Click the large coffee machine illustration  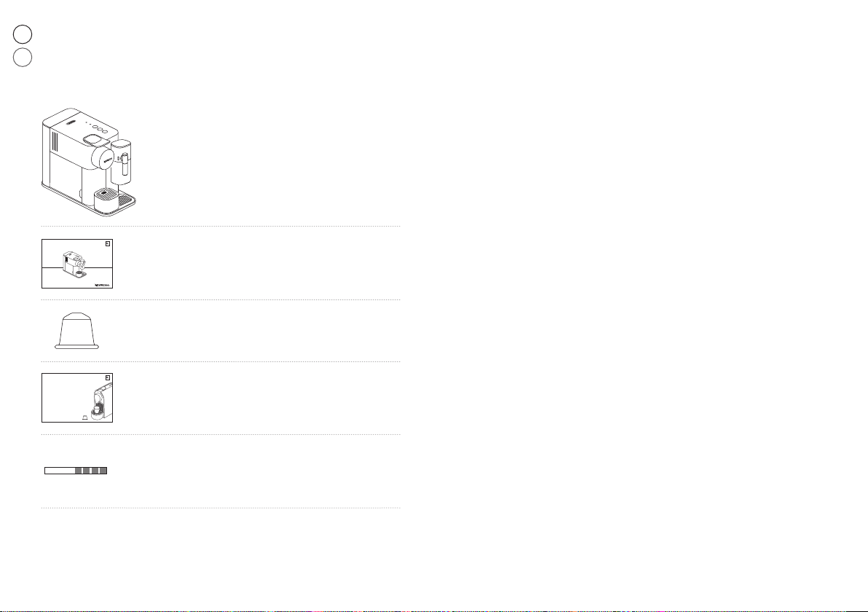(x=89, y=162)
